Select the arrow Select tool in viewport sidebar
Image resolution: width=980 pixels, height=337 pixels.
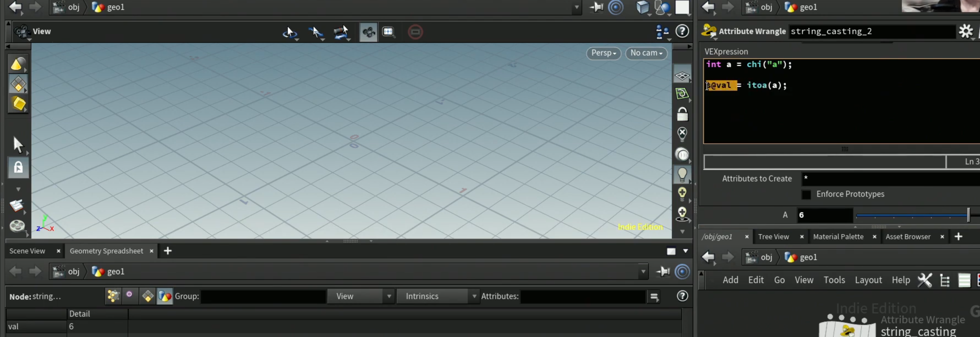click(x=18, y=144)
